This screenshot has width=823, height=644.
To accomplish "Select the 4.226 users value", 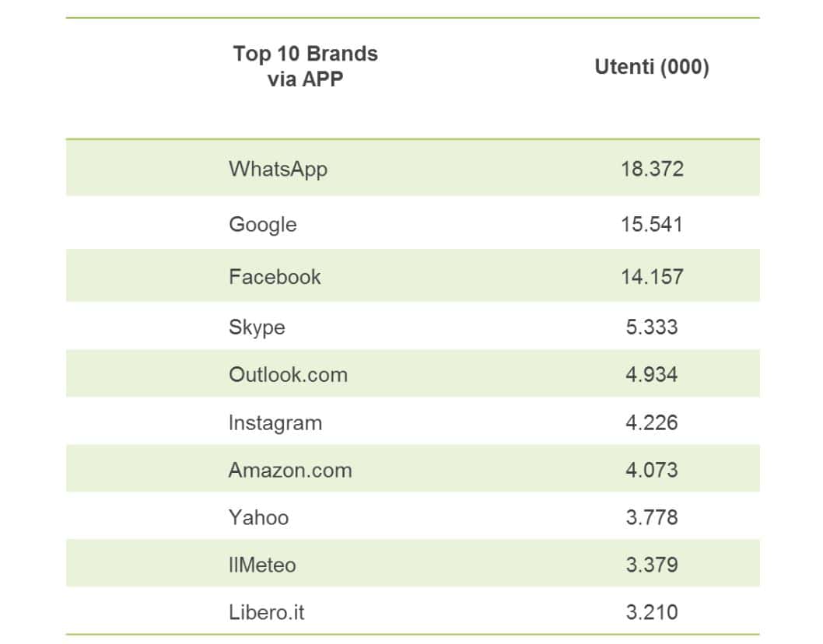I will [652, 423].
